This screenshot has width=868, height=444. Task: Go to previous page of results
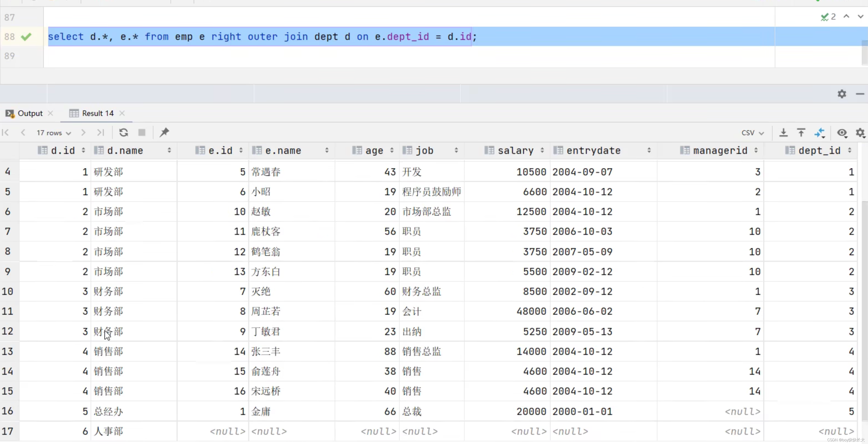[23, 132]
